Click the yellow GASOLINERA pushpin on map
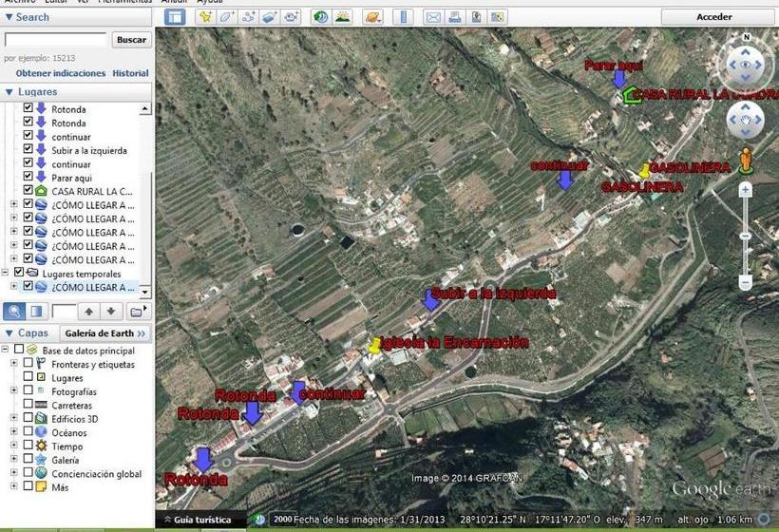 point(644,171)
